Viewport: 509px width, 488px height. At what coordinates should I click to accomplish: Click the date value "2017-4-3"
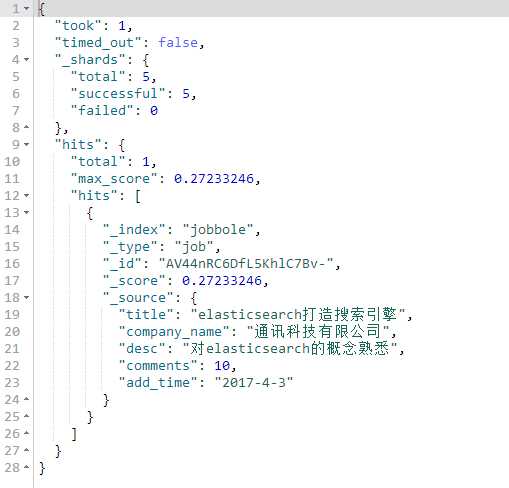[254, 383]
